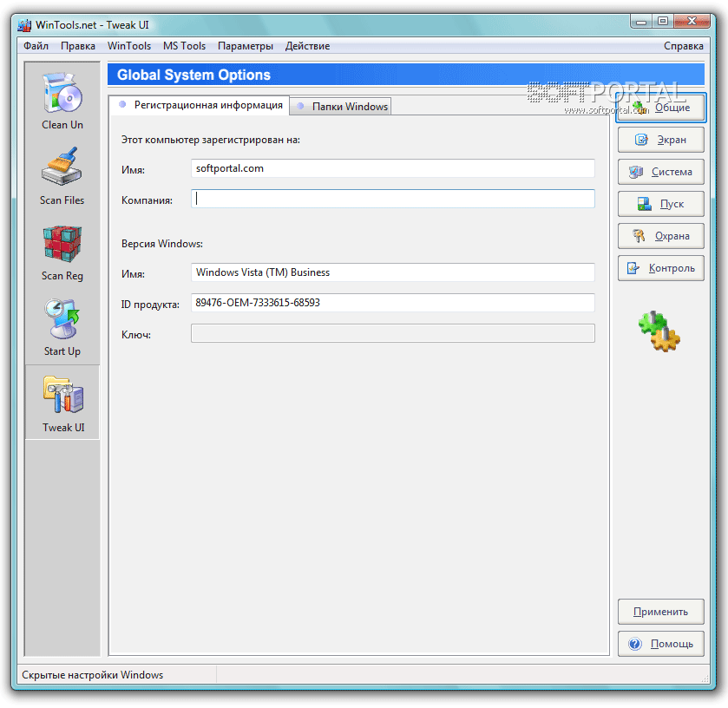
Task: Click the Компания input field
Action: [x=393, y=199]
